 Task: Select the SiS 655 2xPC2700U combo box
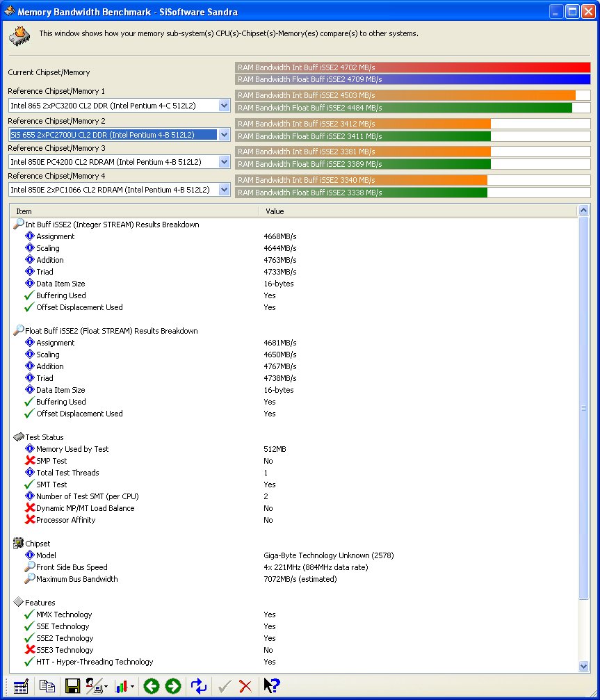pos(119,134)
